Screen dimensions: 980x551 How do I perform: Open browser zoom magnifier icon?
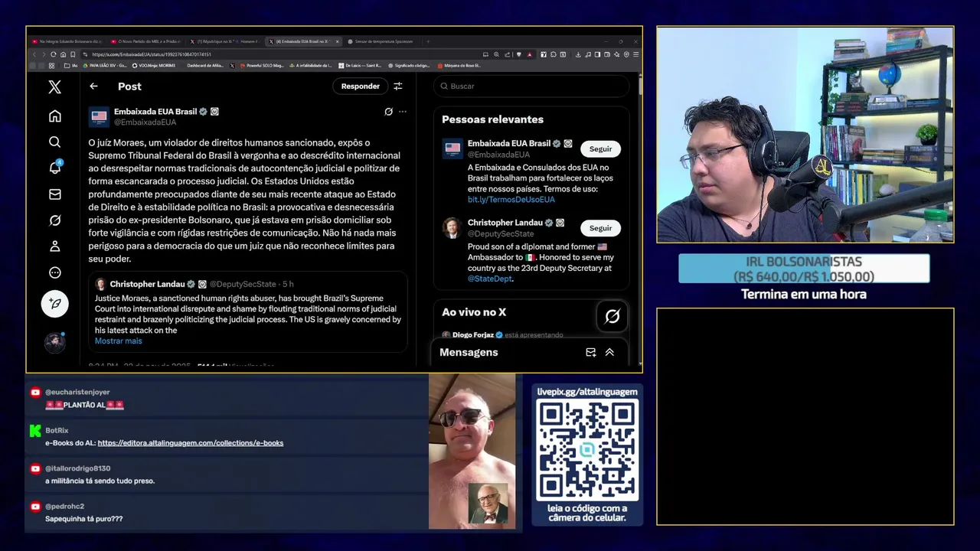(496, 54)
